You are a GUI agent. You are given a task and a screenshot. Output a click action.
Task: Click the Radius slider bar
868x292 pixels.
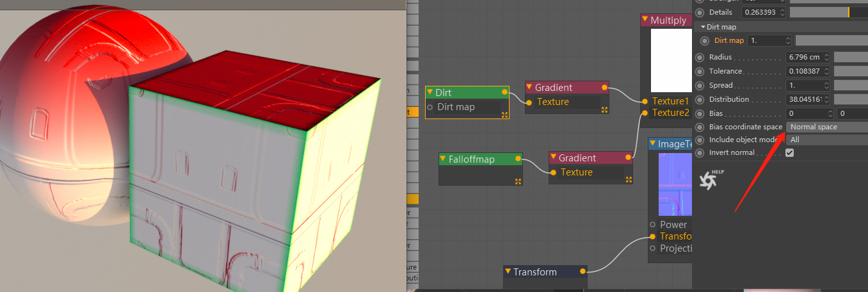tap(851, 57)
